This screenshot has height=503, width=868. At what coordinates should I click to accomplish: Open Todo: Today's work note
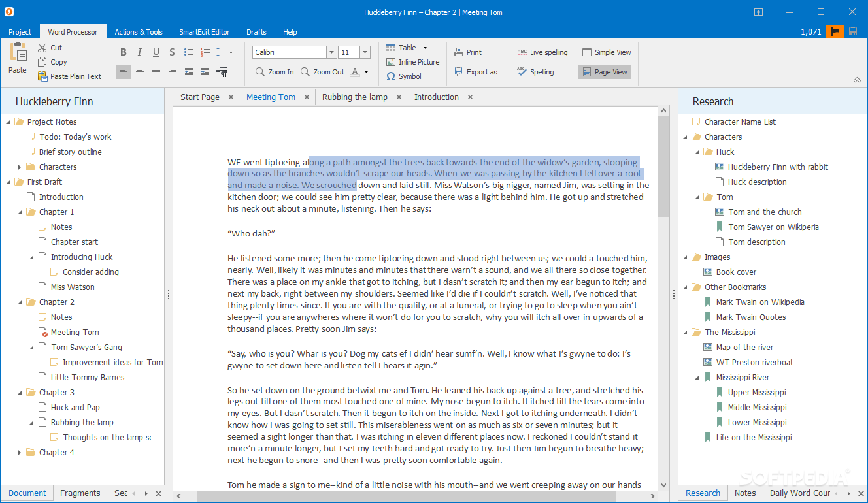(x=75, y=137)
